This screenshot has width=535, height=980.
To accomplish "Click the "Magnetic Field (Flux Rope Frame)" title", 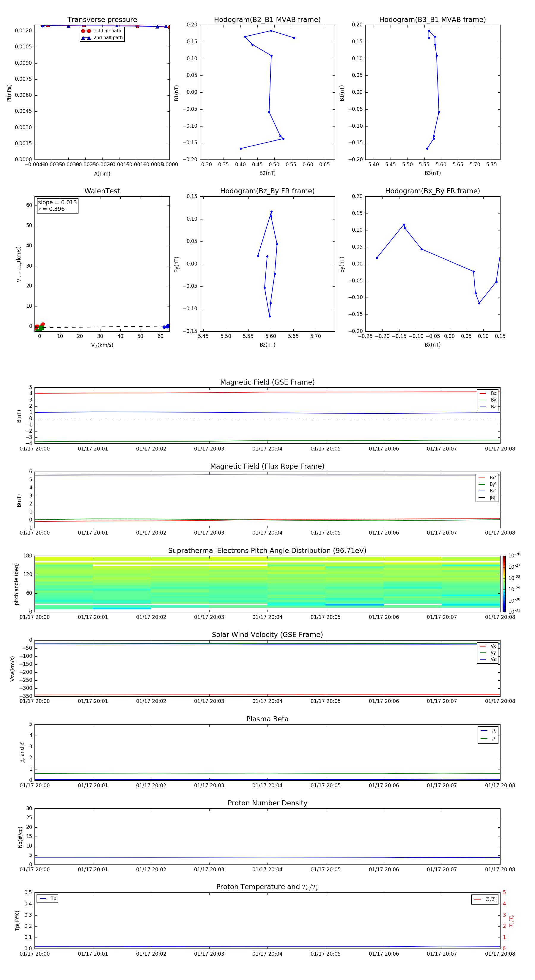I will coord(267,467).
